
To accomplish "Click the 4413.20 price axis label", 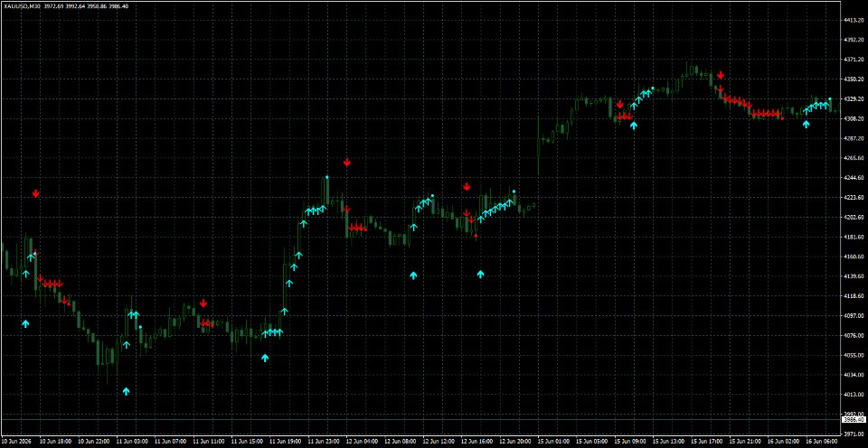I will (854, 21).
